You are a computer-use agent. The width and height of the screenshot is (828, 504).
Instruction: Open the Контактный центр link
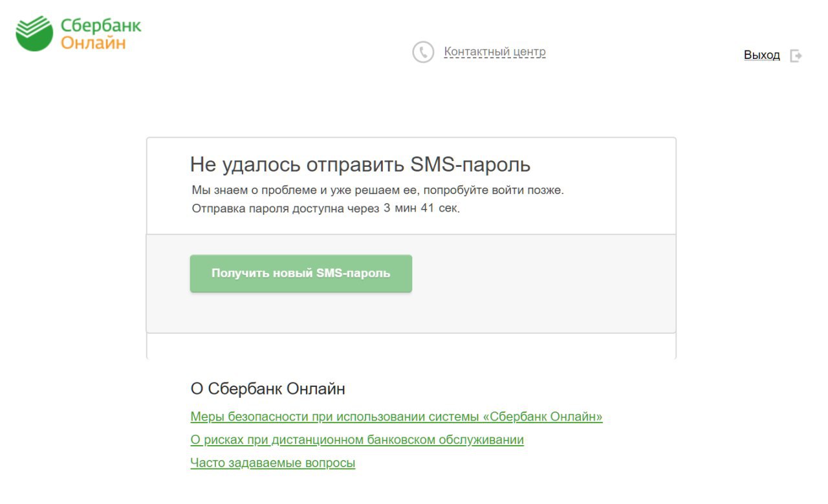pos(495,52)
